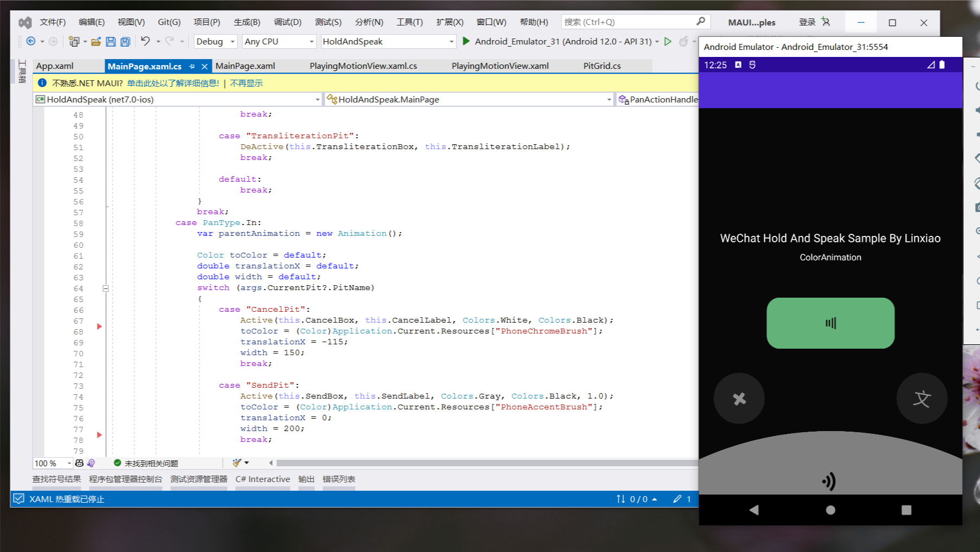
Task: Tap the Android back triangle navigation button
Action: point(754,510)
